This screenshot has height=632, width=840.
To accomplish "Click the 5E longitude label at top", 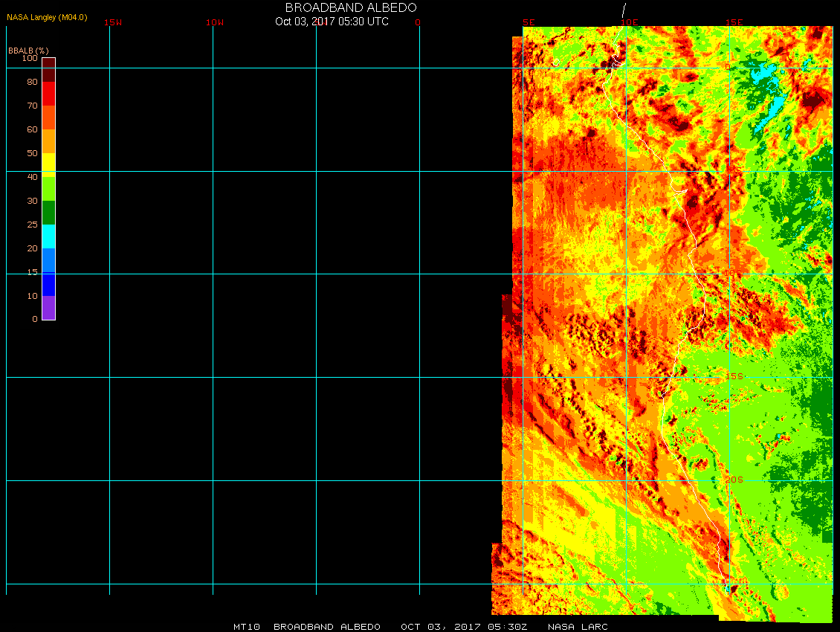I will [x=529, y=22].
